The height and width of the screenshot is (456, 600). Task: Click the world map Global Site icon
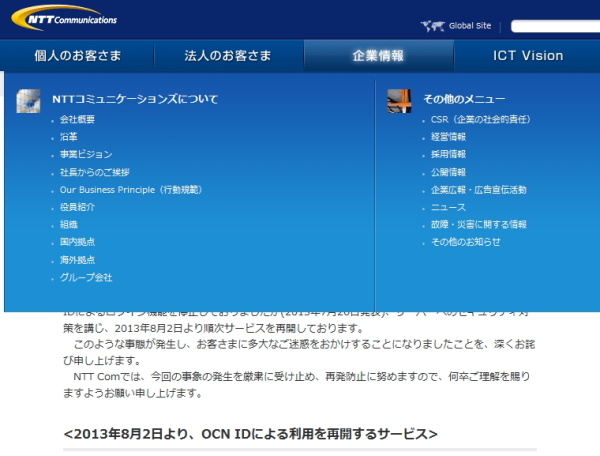432,26
